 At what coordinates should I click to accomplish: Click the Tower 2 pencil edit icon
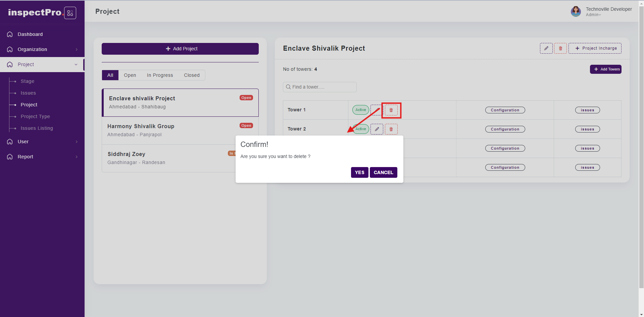(x=377, y=129)
